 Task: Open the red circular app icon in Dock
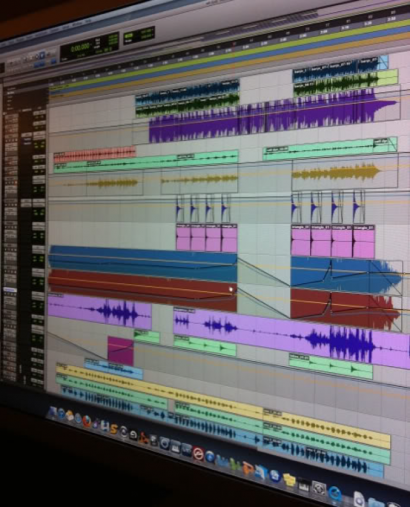point(198,454)
